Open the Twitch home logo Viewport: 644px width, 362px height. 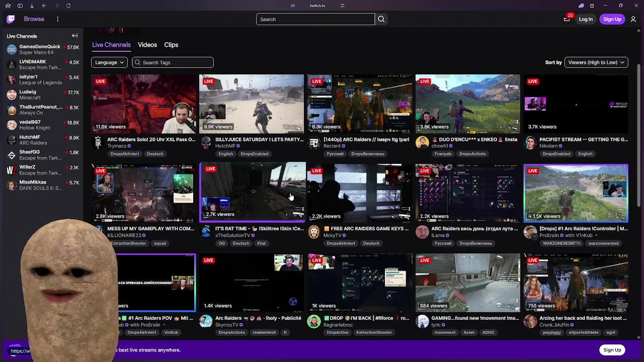pyautogui.click(x=11, y=19)
